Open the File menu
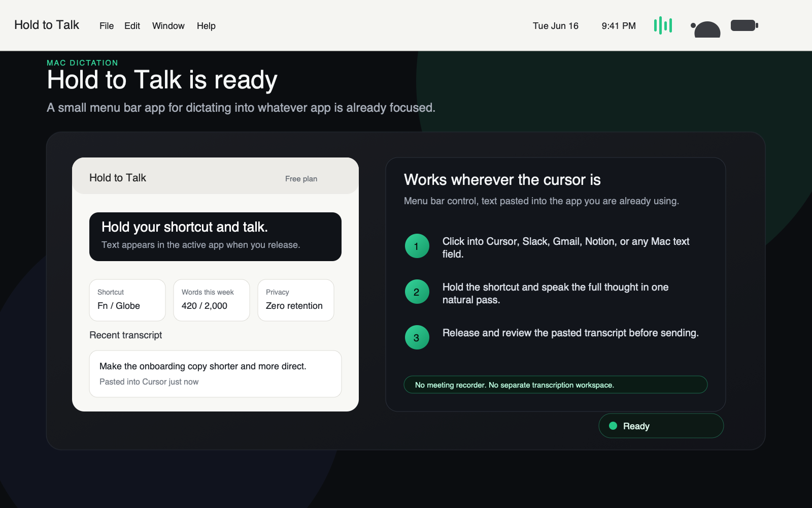 click(x=107, y=26)
